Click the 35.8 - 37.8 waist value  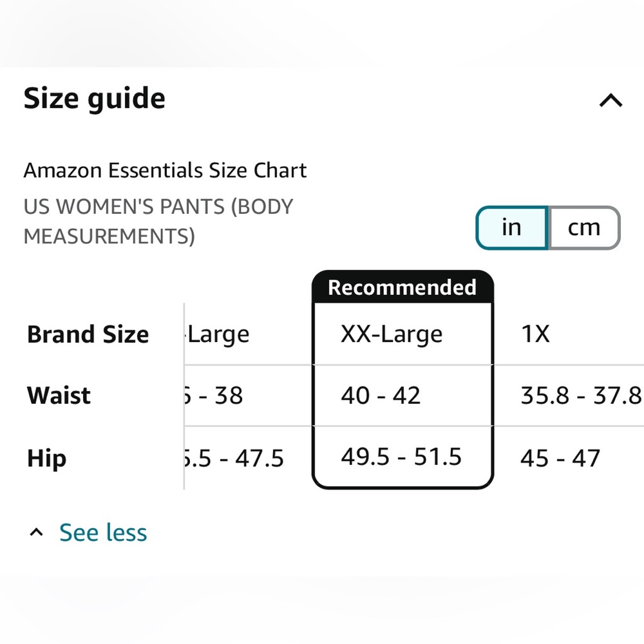point(580,395)
